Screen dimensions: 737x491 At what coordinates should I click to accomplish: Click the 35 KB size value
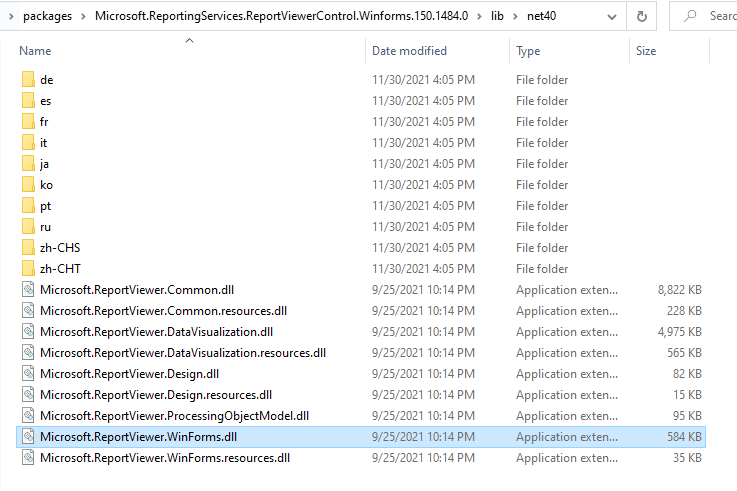tap(687, 458)
